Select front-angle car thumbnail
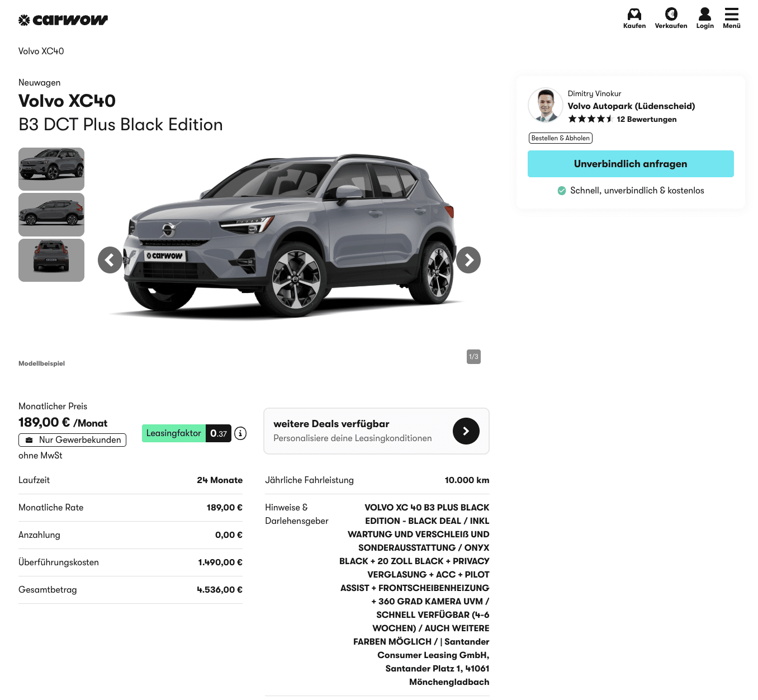Image resolution: width=758 pixels, height=700 pixels. 51,169
